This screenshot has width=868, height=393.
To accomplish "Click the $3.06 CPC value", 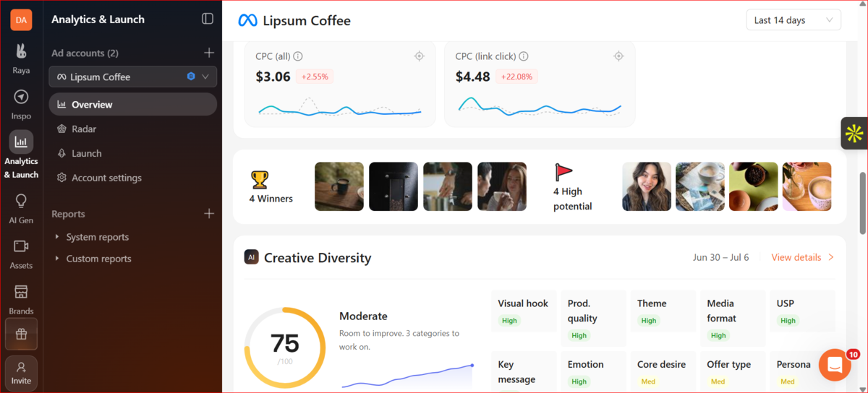I will pos(273,77).
